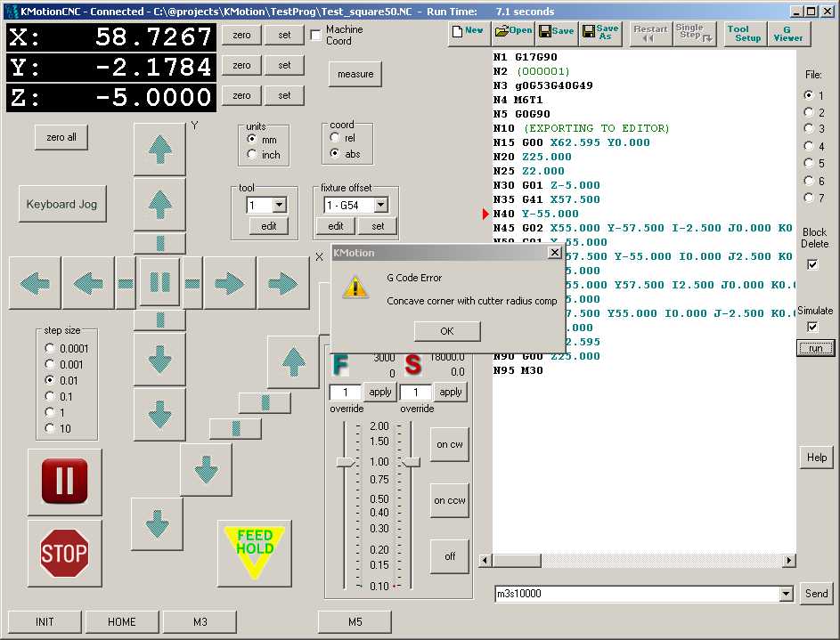Click the Keyboard Jog button

click(62, 204)
